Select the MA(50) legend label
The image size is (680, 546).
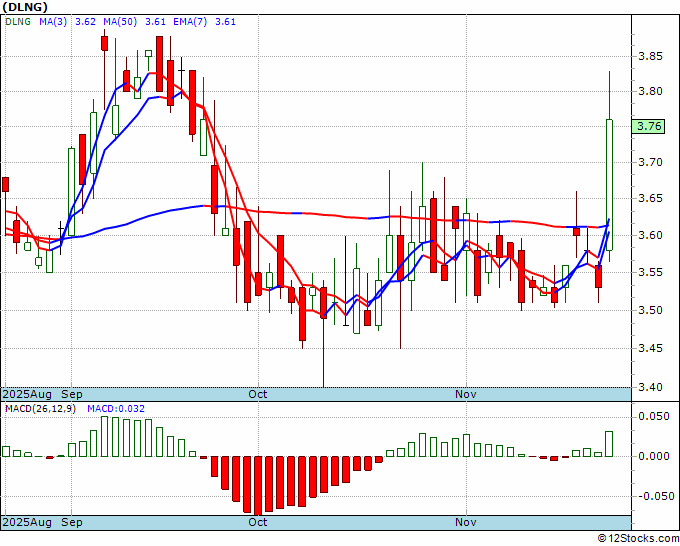point(120,22)
